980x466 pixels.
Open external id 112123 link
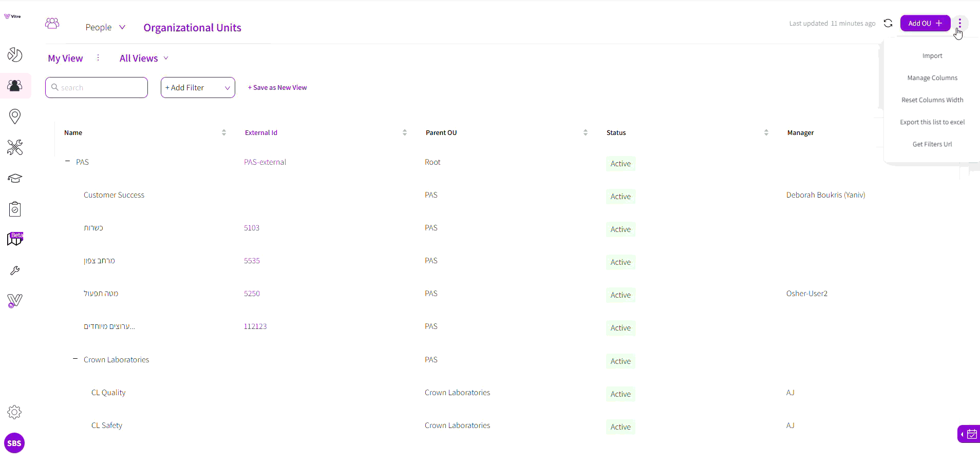(255, 326)
